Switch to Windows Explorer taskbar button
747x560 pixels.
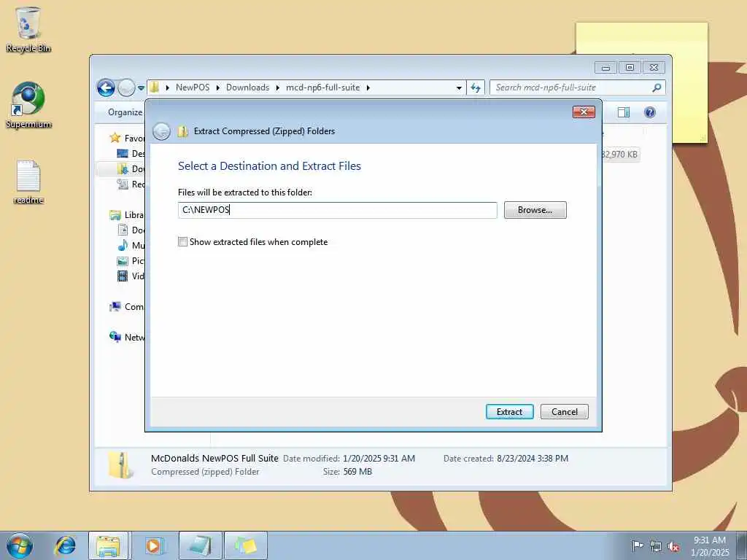click(x=108, y=545)
